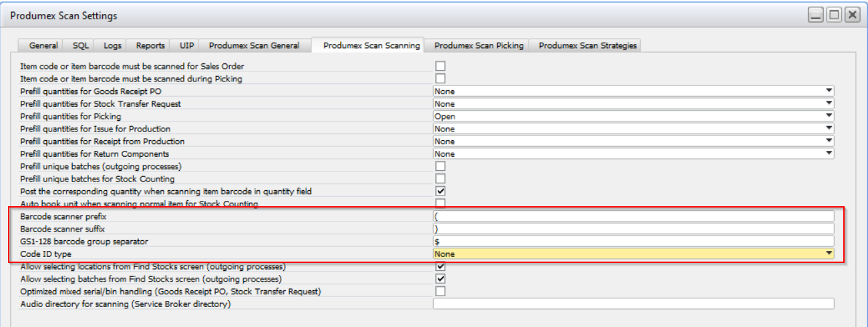Toggle Prefill unique batches for Stock Counting
This screenshot has width=868, height=327.
pos(440,179)
